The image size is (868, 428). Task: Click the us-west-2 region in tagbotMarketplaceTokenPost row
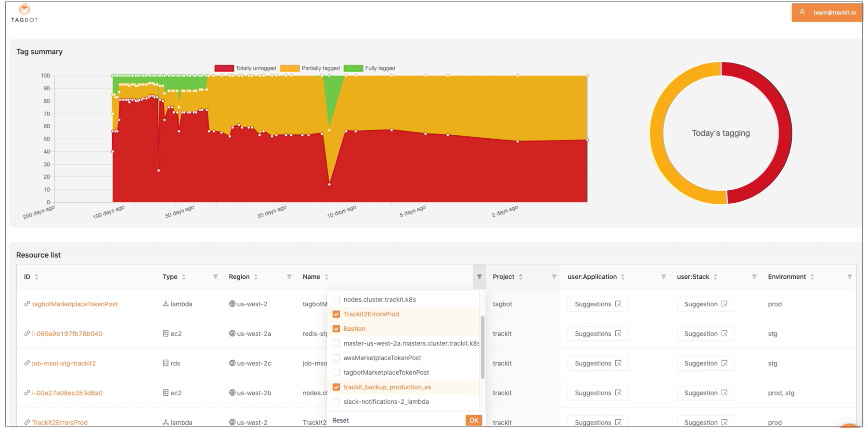pyautogui.click(x=252, y=304)
